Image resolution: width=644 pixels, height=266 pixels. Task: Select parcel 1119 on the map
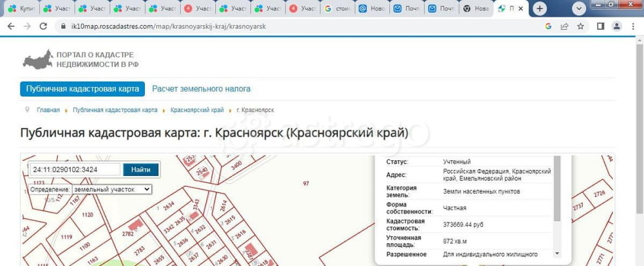[66, 237]
